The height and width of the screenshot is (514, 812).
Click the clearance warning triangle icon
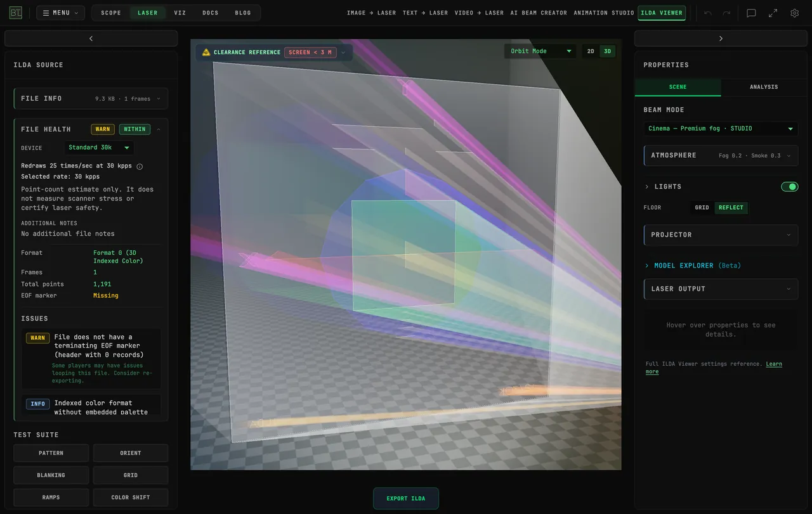206,52
